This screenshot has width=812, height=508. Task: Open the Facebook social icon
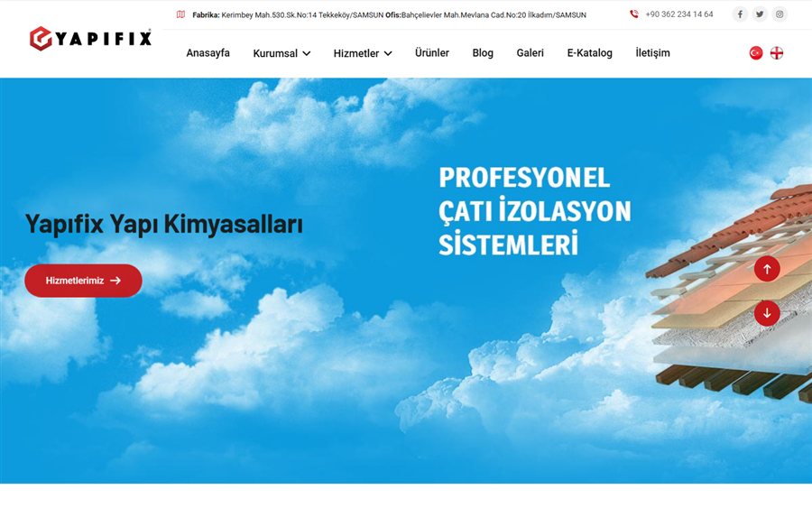(x=740, y=14)
